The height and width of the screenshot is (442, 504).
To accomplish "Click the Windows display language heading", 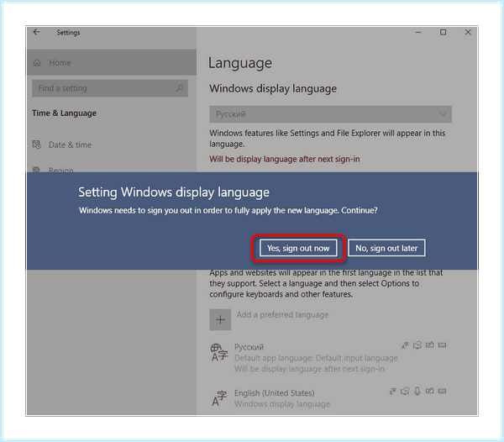I will pos(273,88).
